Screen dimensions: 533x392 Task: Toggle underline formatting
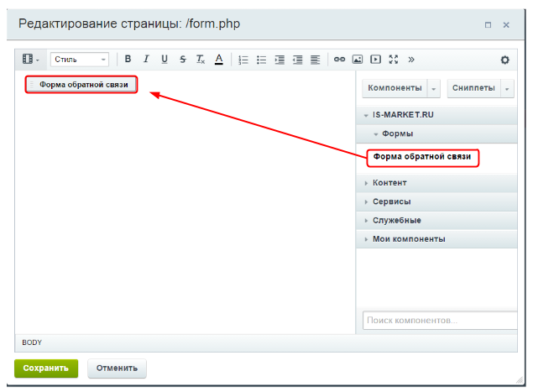(164, 60)
